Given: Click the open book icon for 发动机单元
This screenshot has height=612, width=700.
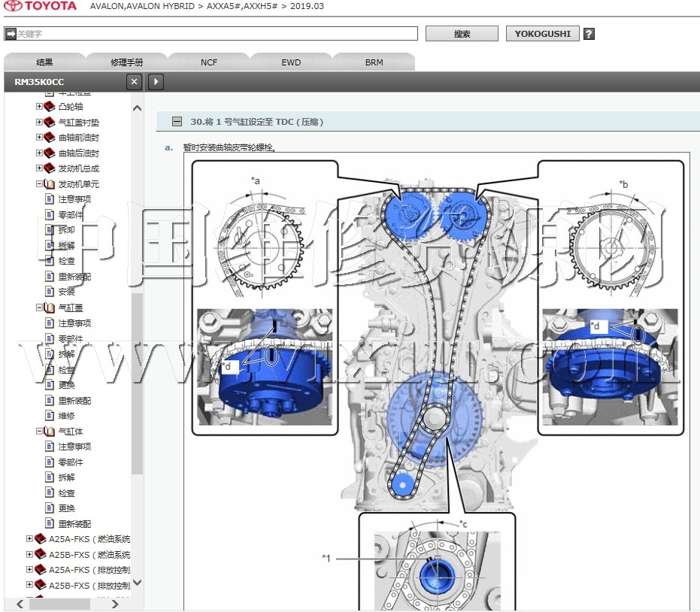Looking at the screenshot, I should 50,184.
